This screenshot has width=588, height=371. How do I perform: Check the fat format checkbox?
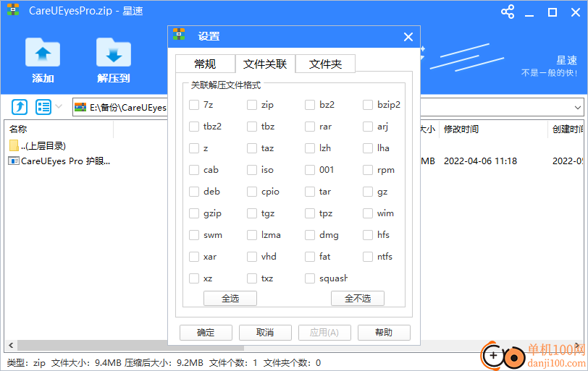(310, 257)
